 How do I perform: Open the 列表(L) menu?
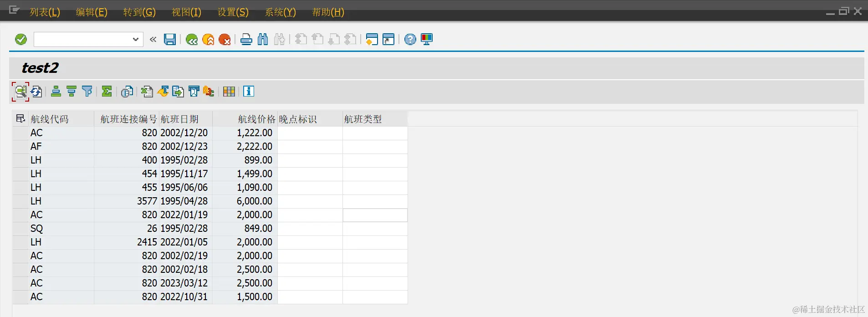click(45, 12)
